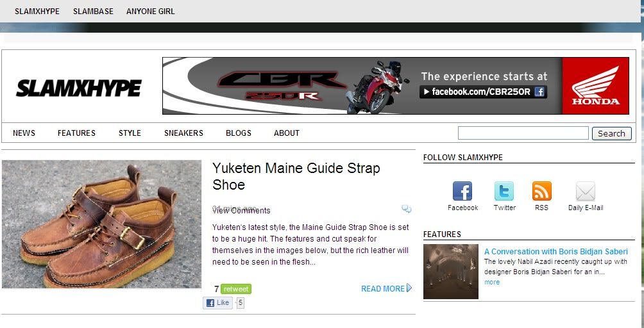Open the Yuketen shoe photo thumbnail
This screenshot has width=644, height=328.
[101, 224]
